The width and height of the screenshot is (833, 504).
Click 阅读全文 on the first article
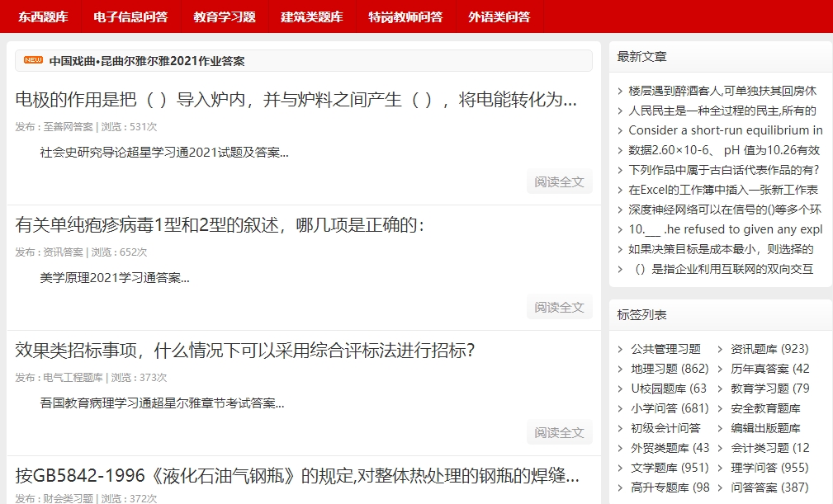click(559, 181)
